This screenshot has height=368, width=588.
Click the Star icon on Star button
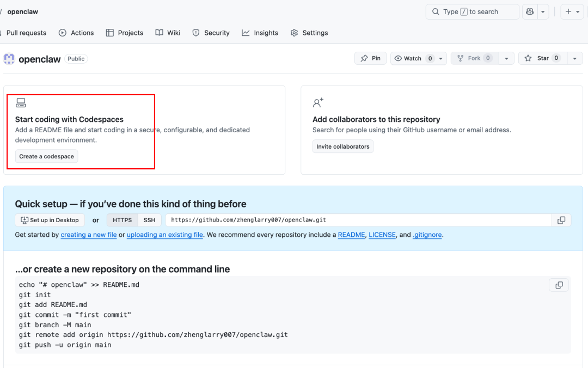click(x=528, y=58)
